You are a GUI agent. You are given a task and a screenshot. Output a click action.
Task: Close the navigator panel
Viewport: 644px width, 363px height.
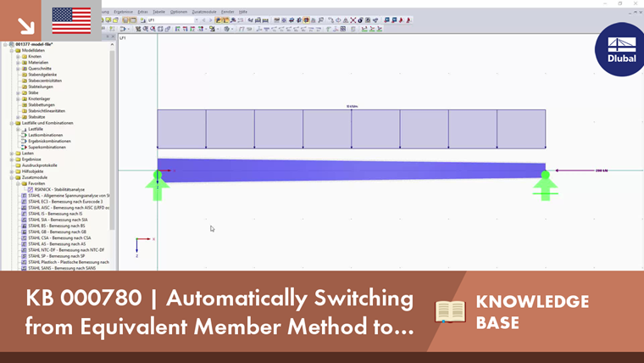114,36
